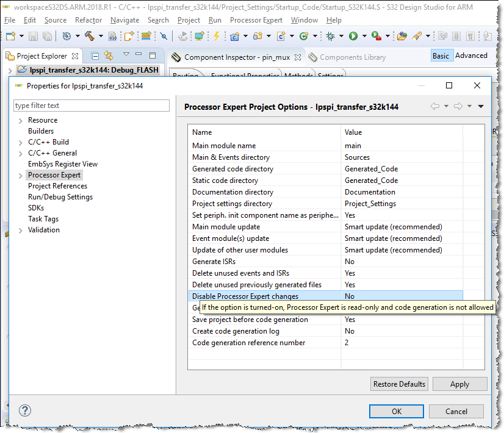Click the Save All toolbar icon
504x433 pixels.
(x=46, y=37)
